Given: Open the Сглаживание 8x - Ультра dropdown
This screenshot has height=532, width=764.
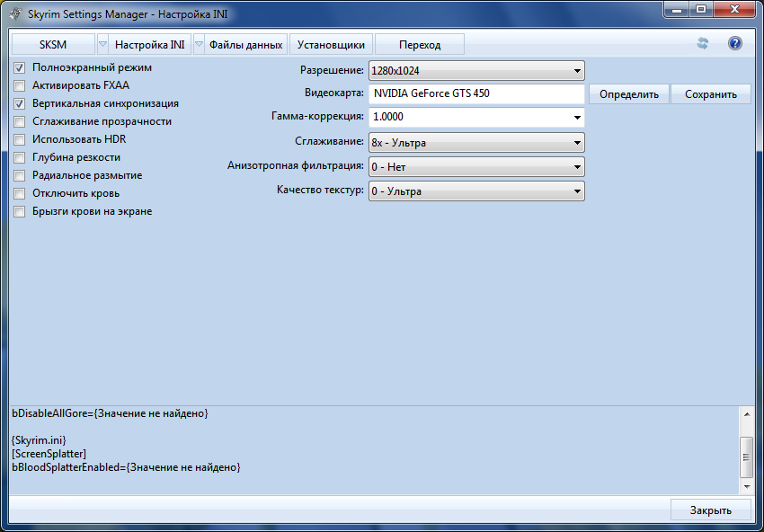Looking at the screenshot, I should (x=476, y=142).
